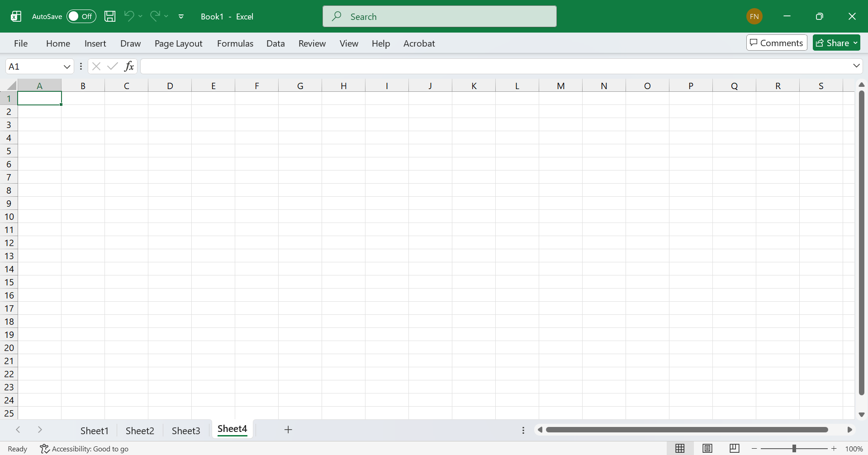This screenshot has height=455, width=868.
Task: Click the Share button
Action: [x=833, y=43]
